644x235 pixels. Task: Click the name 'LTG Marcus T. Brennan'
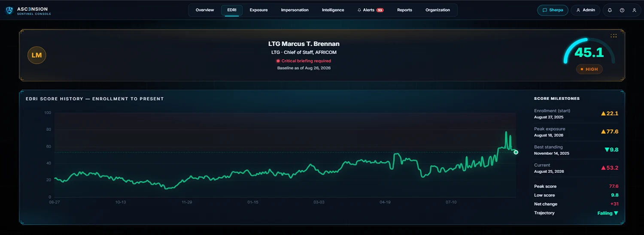coord(304,44)
